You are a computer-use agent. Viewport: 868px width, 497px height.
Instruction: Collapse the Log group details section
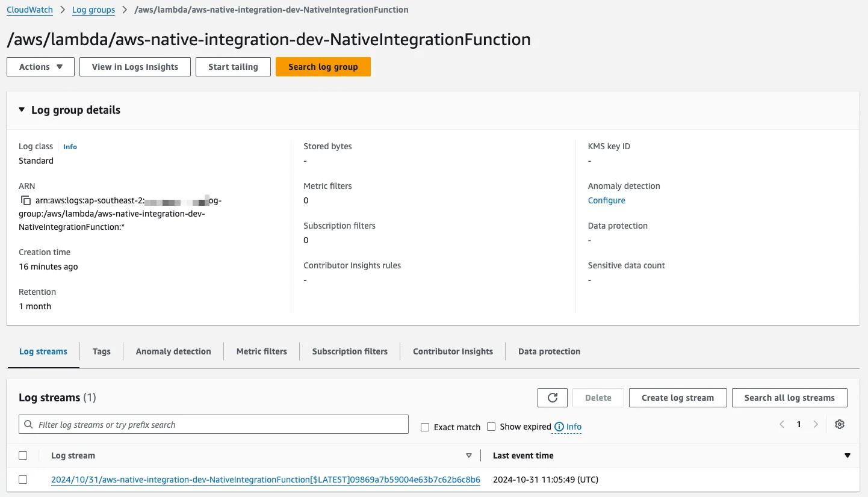coord(22,110)
